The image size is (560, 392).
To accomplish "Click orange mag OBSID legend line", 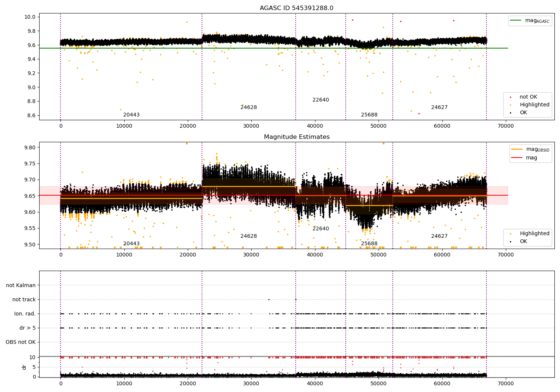I will point(517,149).
